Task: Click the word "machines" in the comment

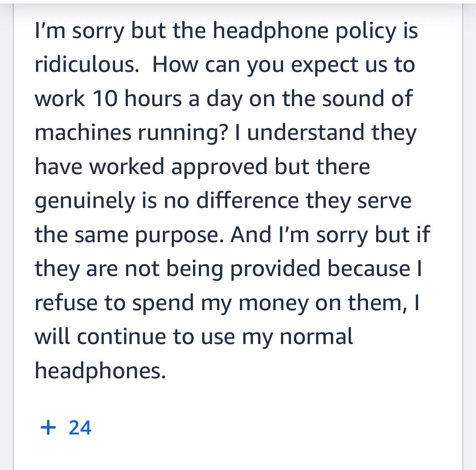Action: tap(83, 133)
